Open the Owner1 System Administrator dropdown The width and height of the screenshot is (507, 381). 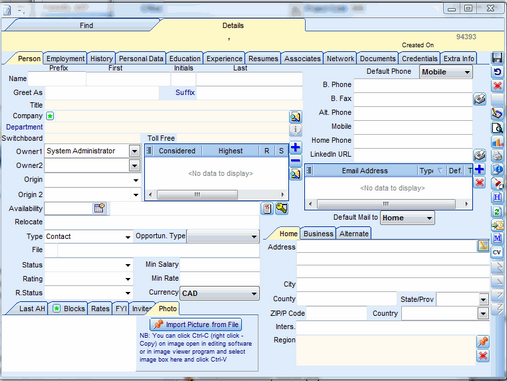pyautogui.click(x=134, y=151)
